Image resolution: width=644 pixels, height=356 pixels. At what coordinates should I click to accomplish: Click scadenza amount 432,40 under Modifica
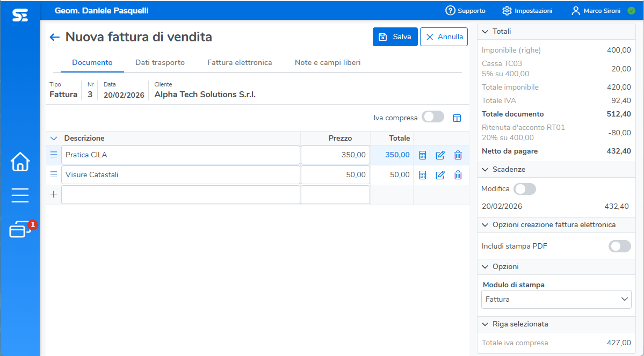(617, 207)
